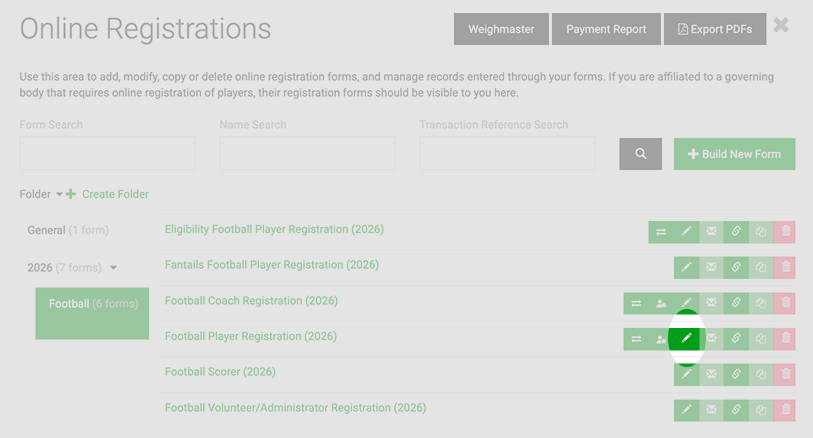Screen dimensions: 813x438
Task: Copy link icon for Football Player Registration
Action: [x=736, y=338]
